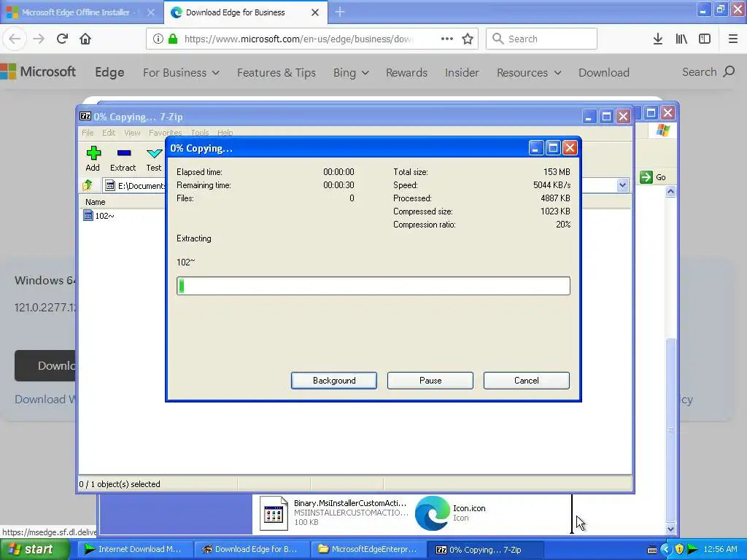Image resolution: width=747 pixels, height=560 pixels.
Task: Click the Microsoft logo on webpage
Action: (x=38, y=72)
